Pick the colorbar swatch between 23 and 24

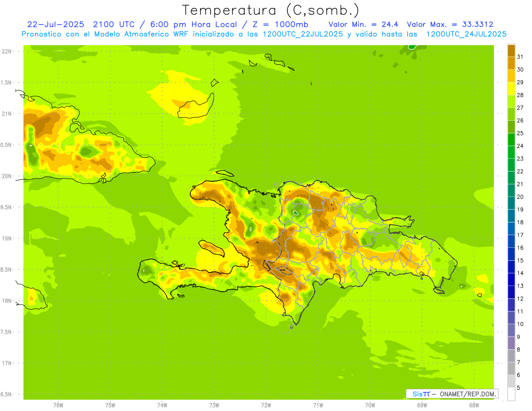511,152
